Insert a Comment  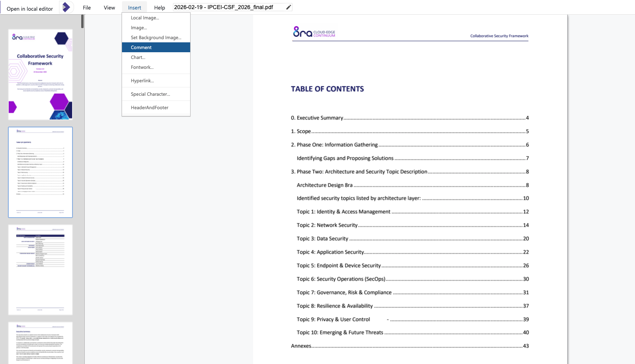pos(141,47)
